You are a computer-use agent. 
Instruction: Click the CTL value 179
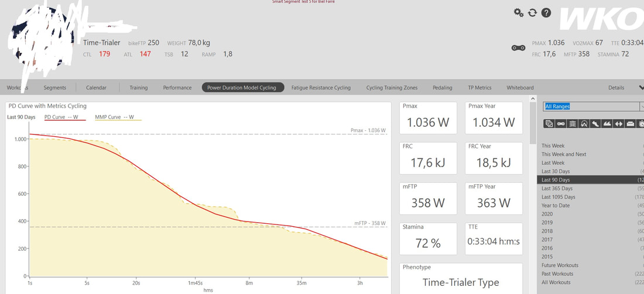(104, 54)
